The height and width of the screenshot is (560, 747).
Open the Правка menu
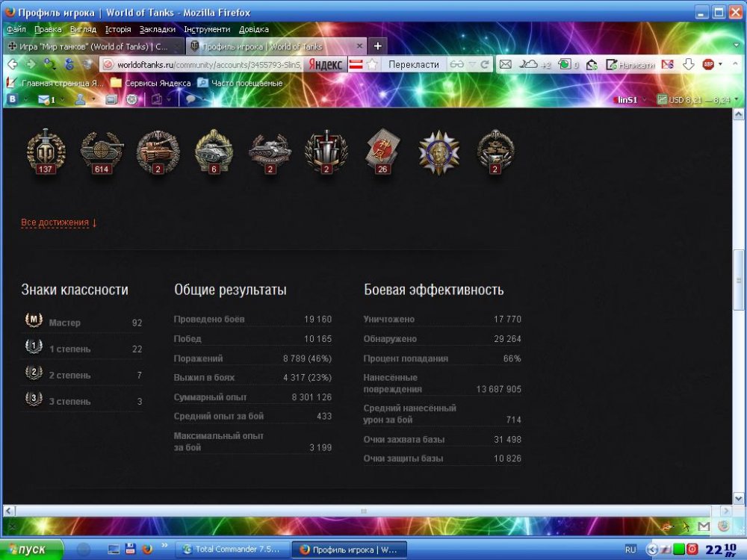click(x=48, y=30)
